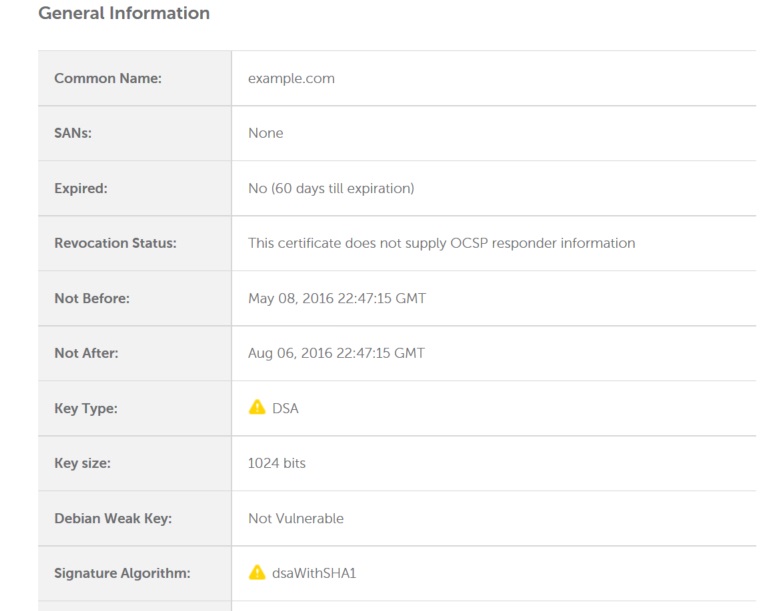Select the example.com common name value
This screenshot has height=611, width=763.
[x=291, y=78]
